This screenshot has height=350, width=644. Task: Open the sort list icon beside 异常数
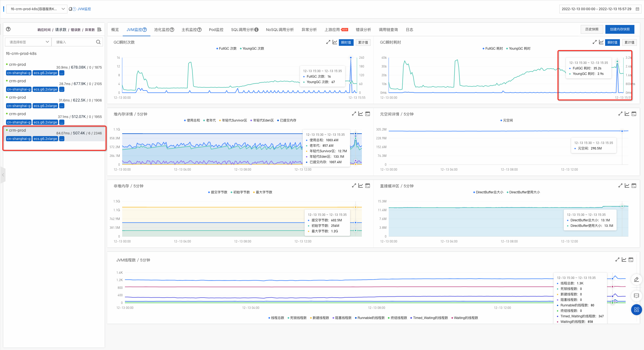pos(99,30)
